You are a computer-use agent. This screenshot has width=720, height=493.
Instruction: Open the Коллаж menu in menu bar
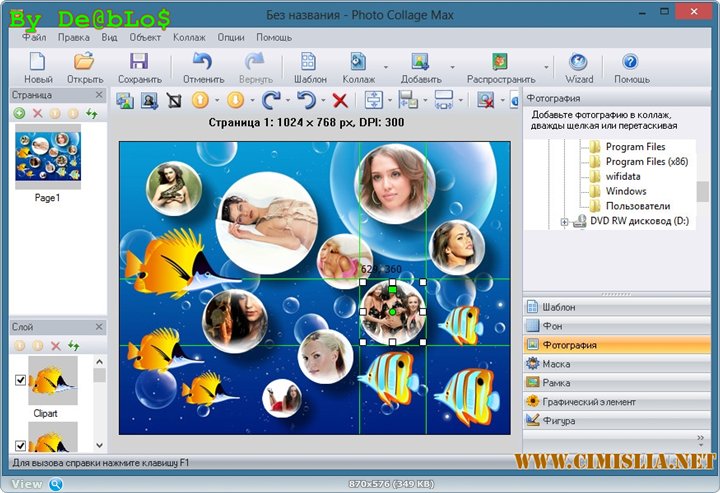189,37
